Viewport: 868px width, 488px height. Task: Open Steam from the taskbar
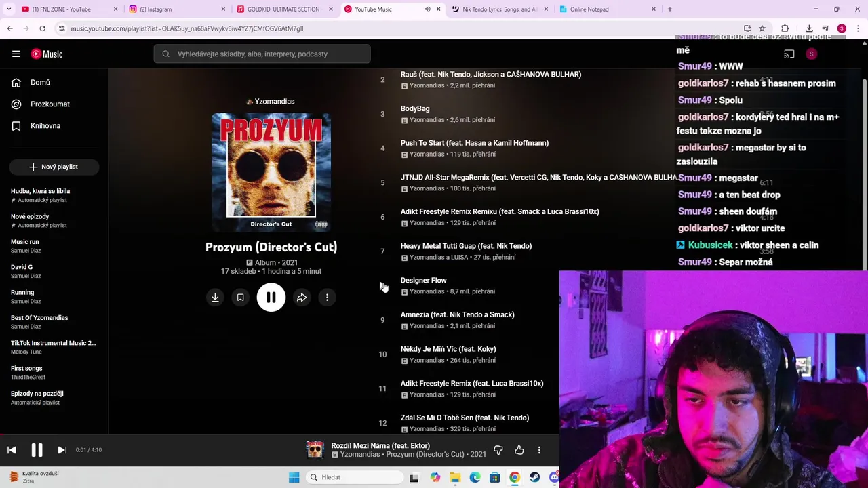(535, 478)
